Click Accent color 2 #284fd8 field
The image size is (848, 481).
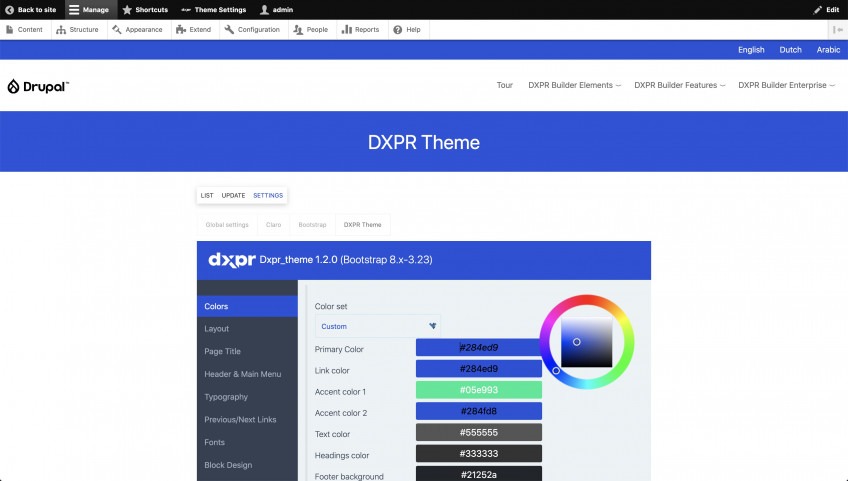[x=479, y=411]
